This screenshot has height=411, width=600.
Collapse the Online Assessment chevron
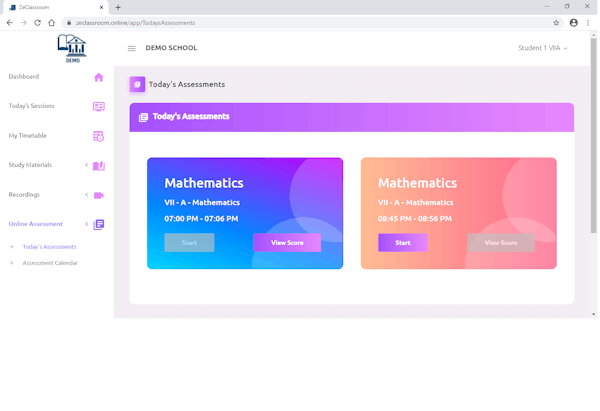(x=86, y=224)
